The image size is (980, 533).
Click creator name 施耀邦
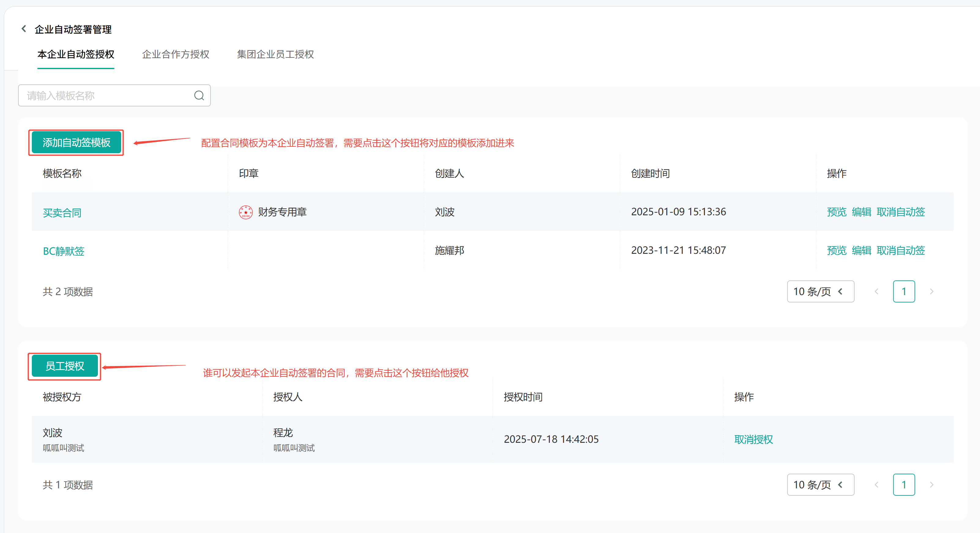click(449, 250)
